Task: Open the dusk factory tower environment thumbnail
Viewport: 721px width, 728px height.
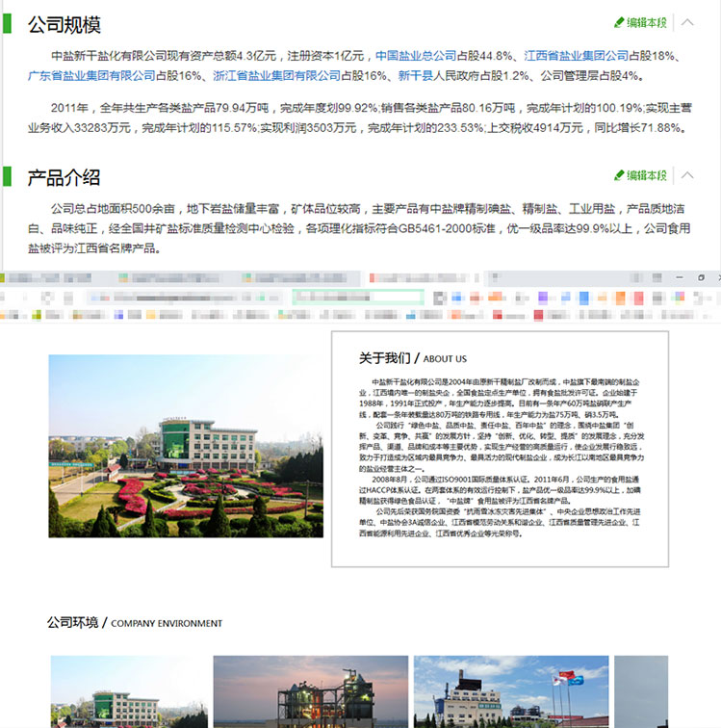Action: [311, 691]
